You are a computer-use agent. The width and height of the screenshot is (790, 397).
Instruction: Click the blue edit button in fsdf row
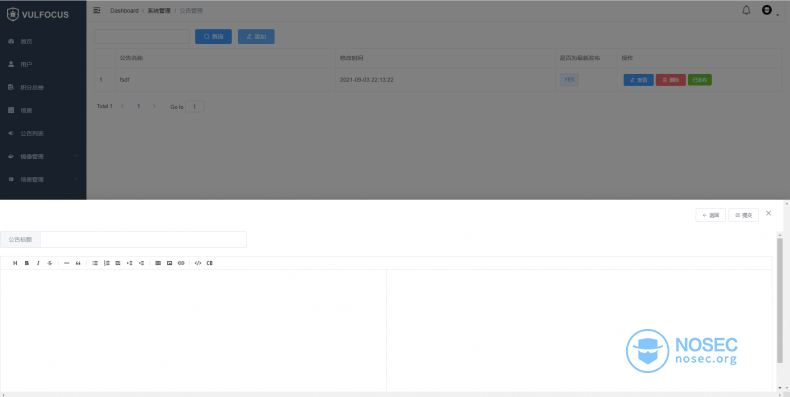point(638,80)
